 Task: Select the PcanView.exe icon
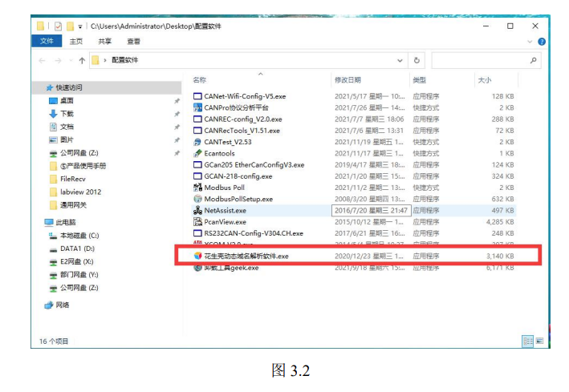click(197, 222)
